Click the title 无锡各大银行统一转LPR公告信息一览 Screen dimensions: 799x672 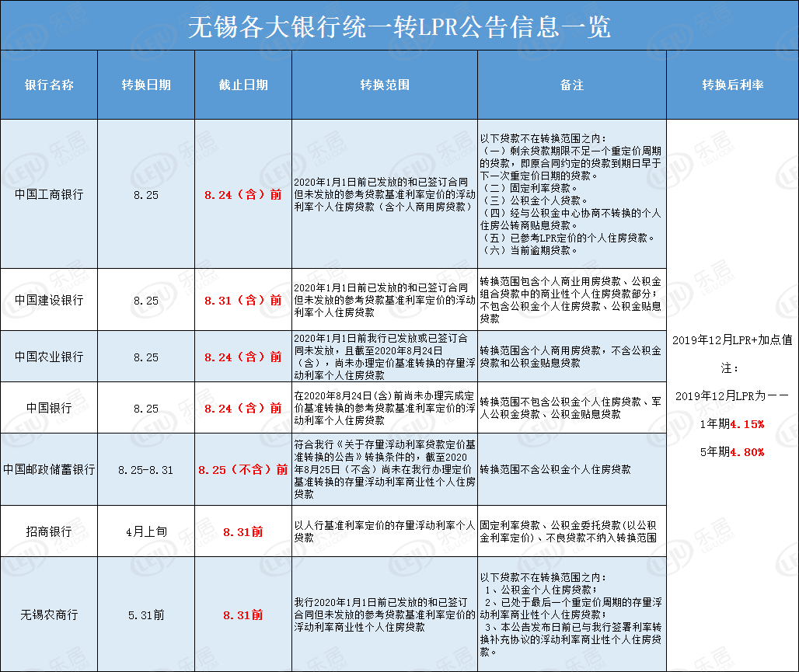coord(399,23)
